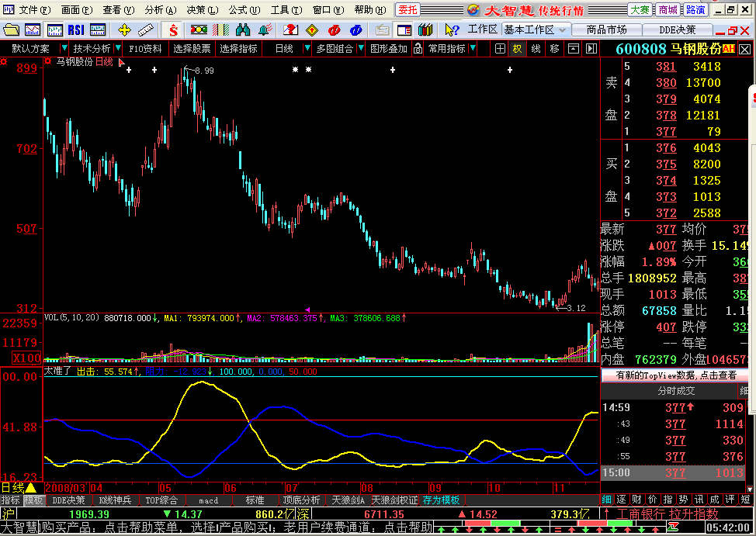Click the window layout panel icon

404,30
